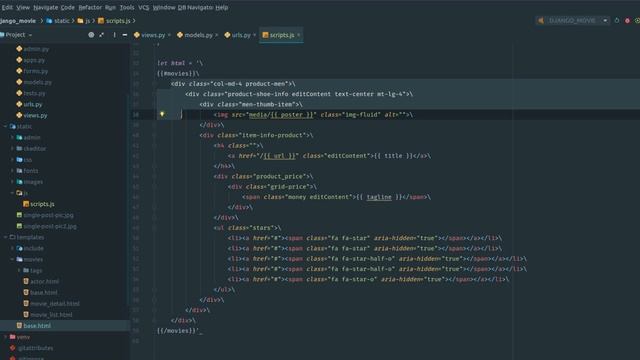Click the js breadcrumb folder
640x360 pixels.
[x=84, y=21]
